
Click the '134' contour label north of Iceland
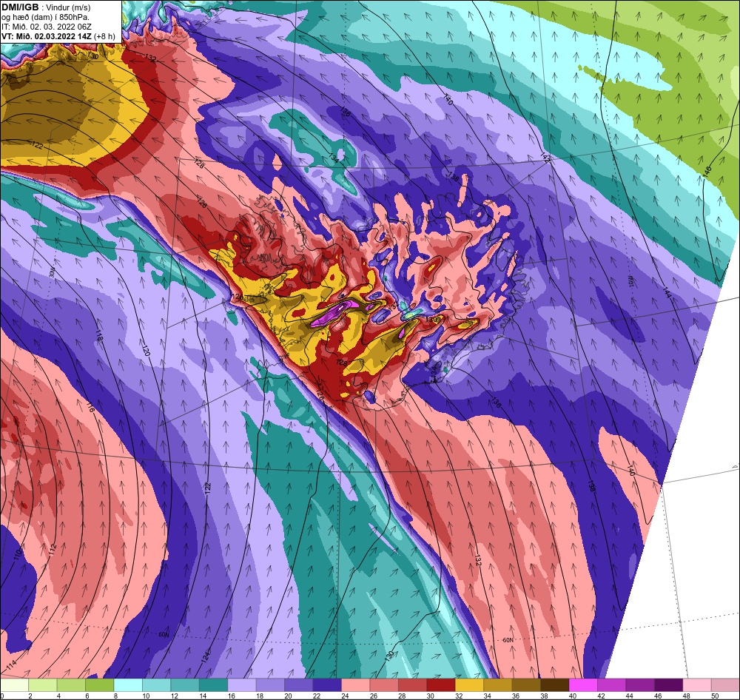(334, 158)
